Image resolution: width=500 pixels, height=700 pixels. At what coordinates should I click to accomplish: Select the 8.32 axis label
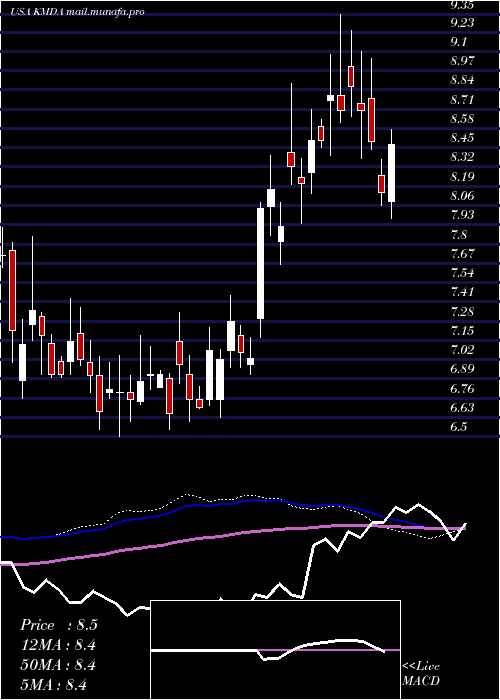click(x=462, y=157)
